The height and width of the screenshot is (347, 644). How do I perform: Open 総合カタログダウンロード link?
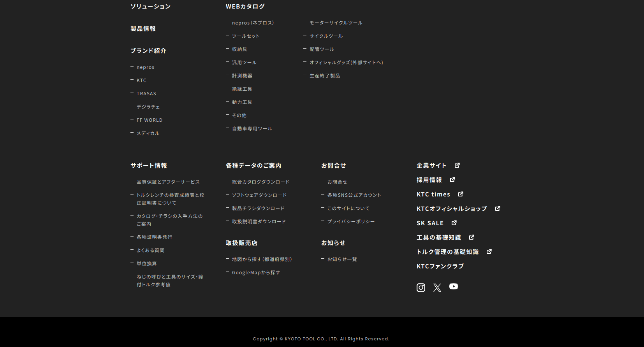pyautogui.click(x=260, y=182)
